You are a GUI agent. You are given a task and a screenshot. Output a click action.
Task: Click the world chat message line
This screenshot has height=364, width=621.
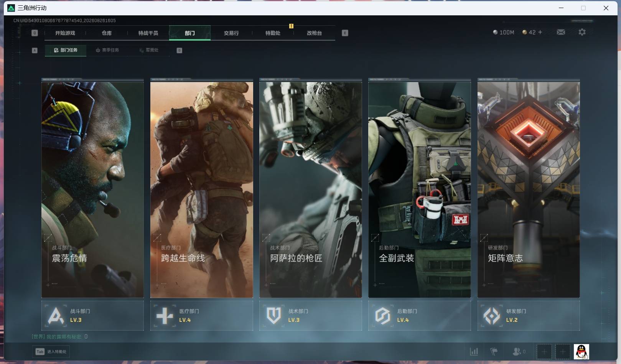59,337
